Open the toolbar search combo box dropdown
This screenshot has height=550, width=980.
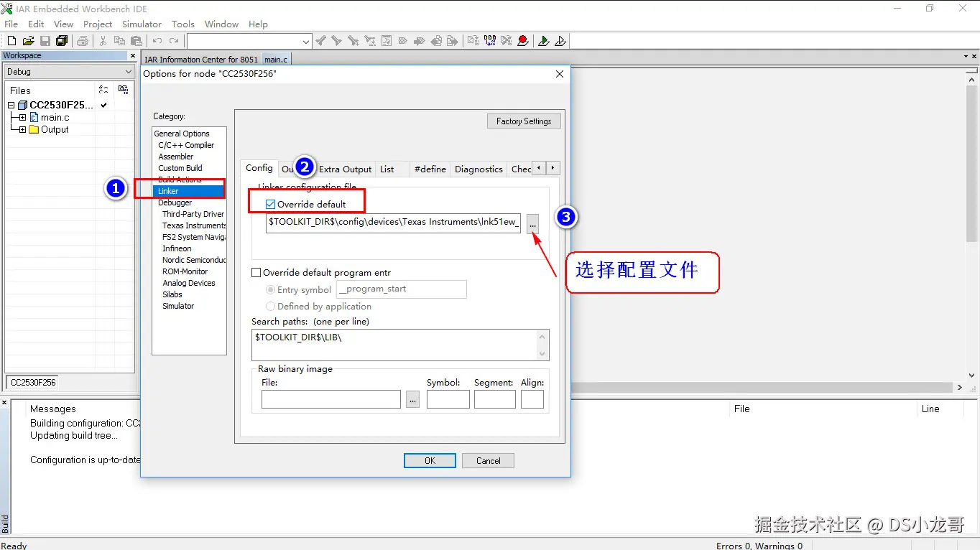point(306,42)
